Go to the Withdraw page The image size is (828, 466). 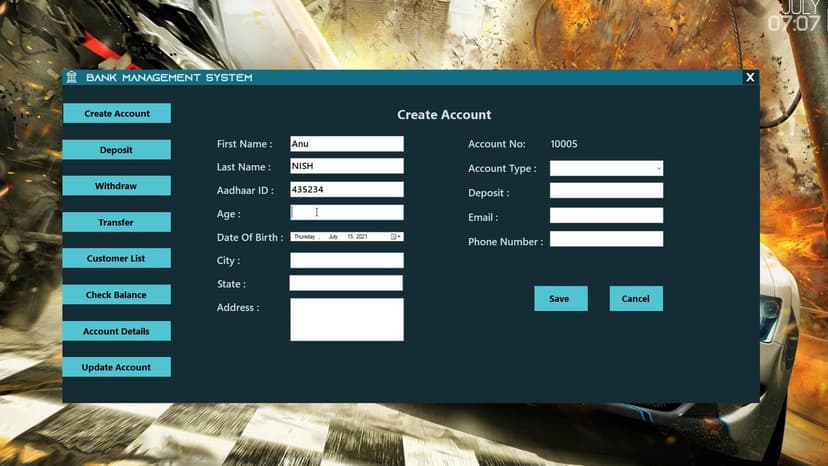coord(117,185)
